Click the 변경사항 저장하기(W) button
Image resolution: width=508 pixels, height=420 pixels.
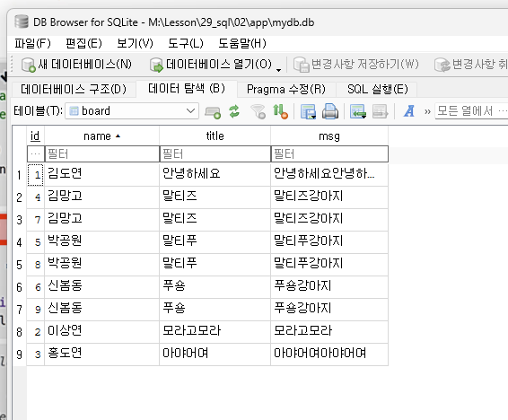355,64
